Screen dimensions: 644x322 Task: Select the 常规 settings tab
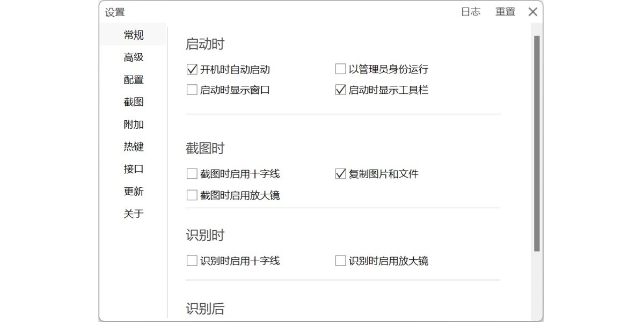[134, 35]
